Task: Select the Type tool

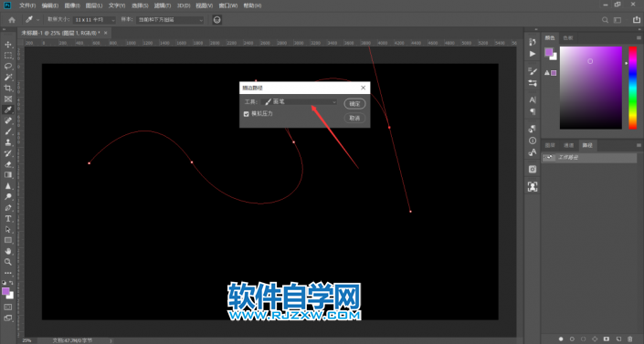Action: [8, 218]
